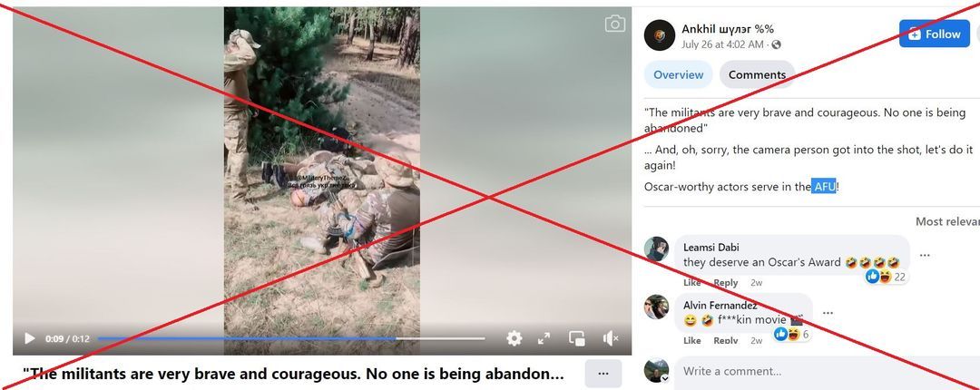Click the Write a comment field
Screen dimensions: 980x390
827,371
